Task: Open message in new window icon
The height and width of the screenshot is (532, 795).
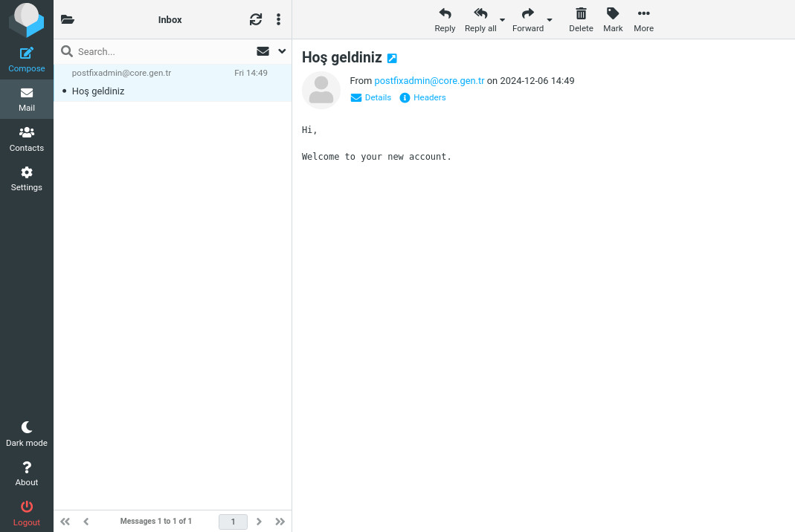Action: coord(392,58)
